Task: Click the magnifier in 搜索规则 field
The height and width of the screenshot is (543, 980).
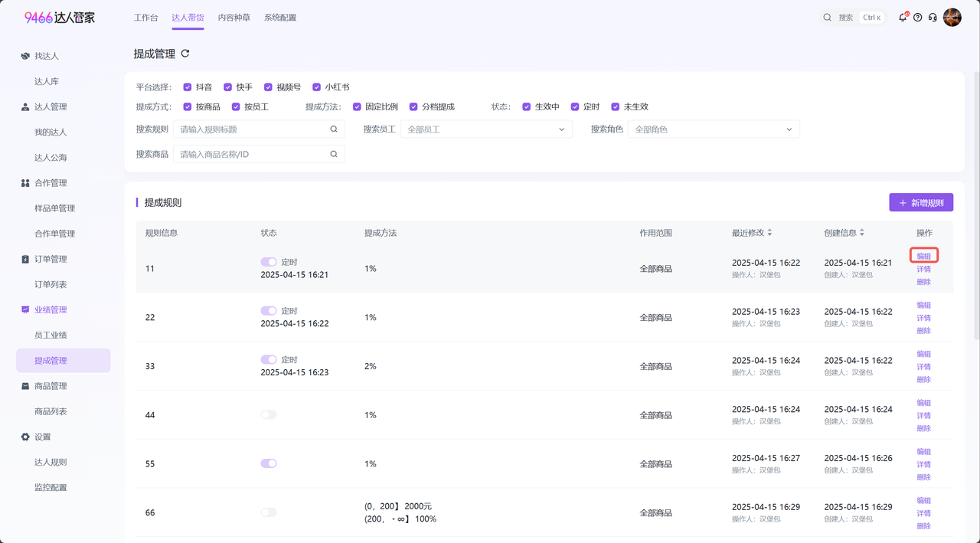Action: point(334,129)
